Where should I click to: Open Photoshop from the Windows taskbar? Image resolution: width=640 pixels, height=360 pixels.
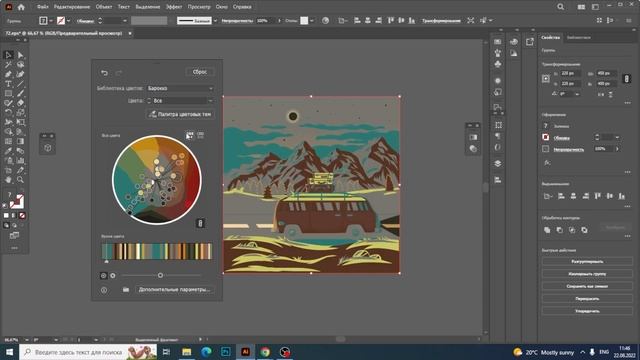tap(226, 352)
